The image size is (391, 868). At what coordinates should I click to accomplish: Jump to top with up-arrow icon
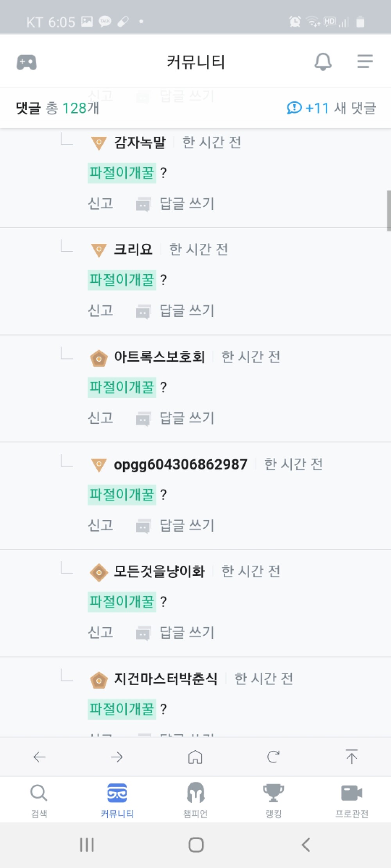[352, 757]
